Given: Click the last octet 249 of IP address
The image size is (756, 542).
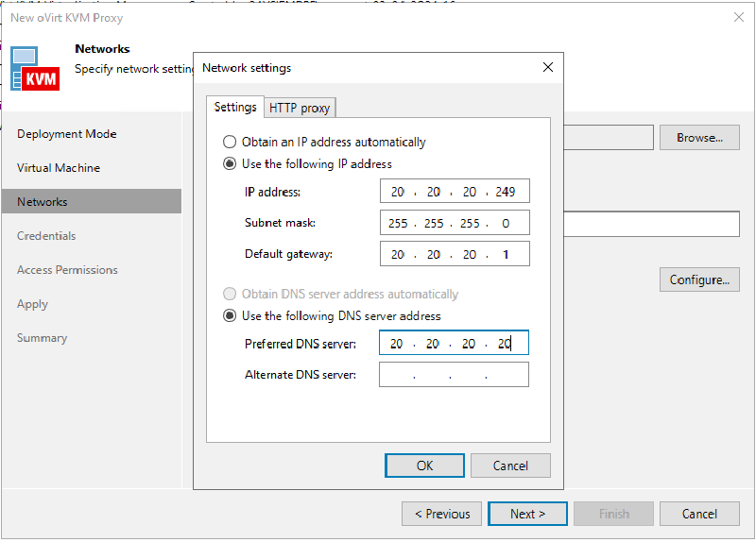Looking at the screenshot, I should (506, 192).
